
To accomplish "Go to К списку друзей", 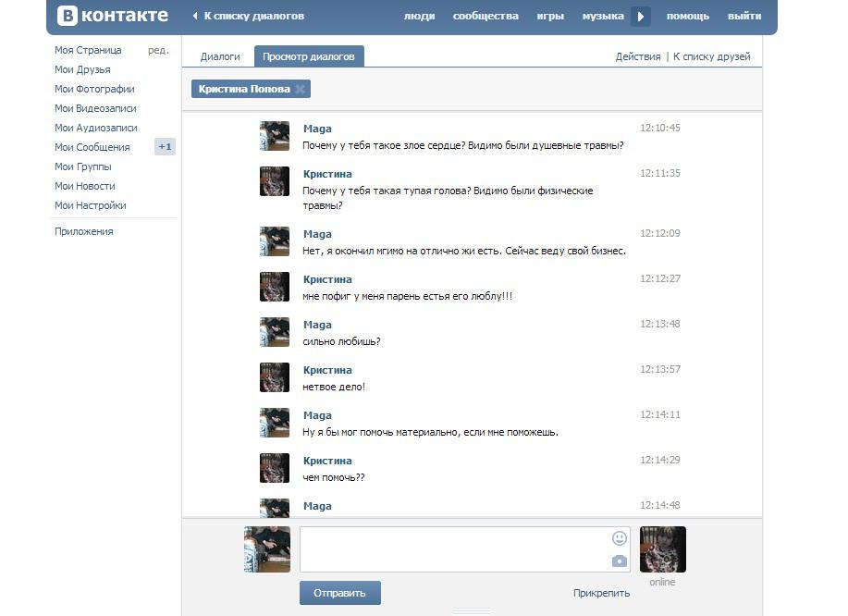I will (712, 56).
